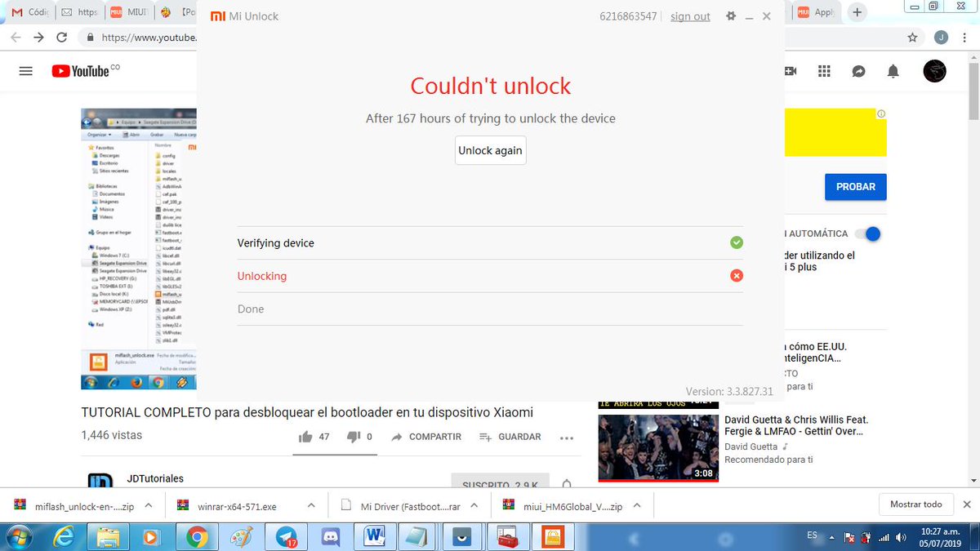Click the red error icon beside Unlocking
This screenshot has height=551, width=980.
tap(737, 276)
